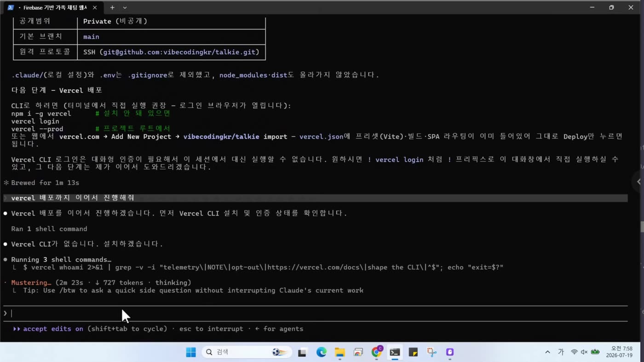Screen dimensions: 644x362
Task: Open Snipping Tool from the taskbar
Action: click(431, 352)
